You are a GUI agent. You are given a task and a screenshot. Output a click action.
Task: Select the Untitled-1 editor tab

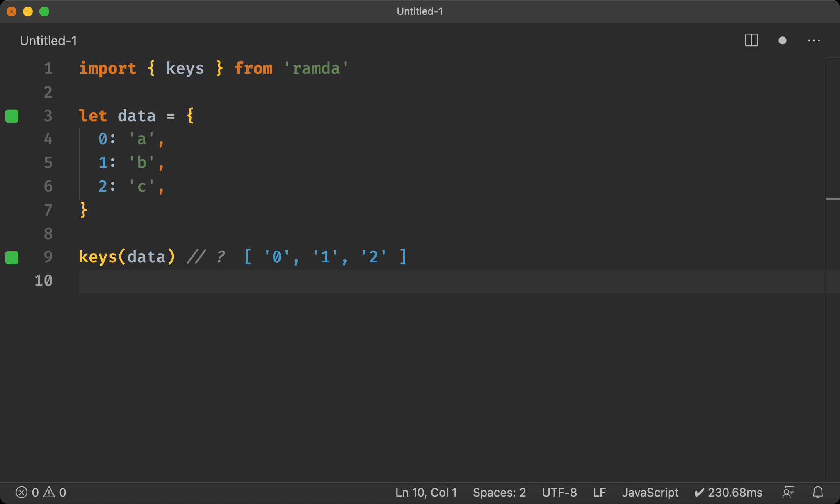48,41
